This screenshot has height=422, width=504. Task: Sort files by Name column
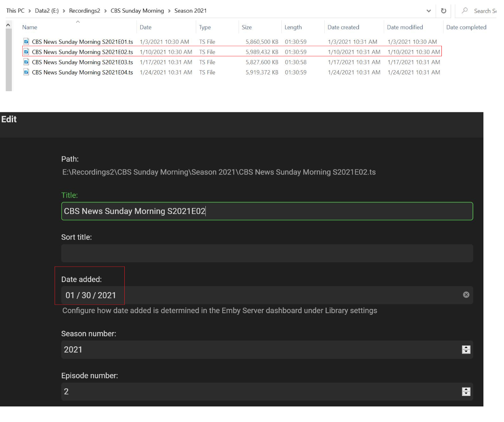(30, 27)
